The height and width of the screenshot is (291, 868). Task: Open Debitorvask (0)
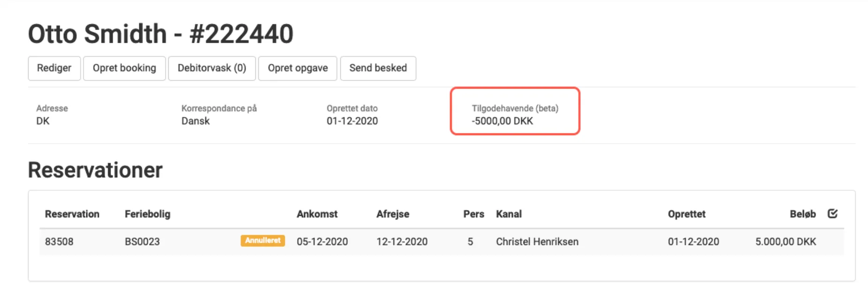click(x=211, y=68)
